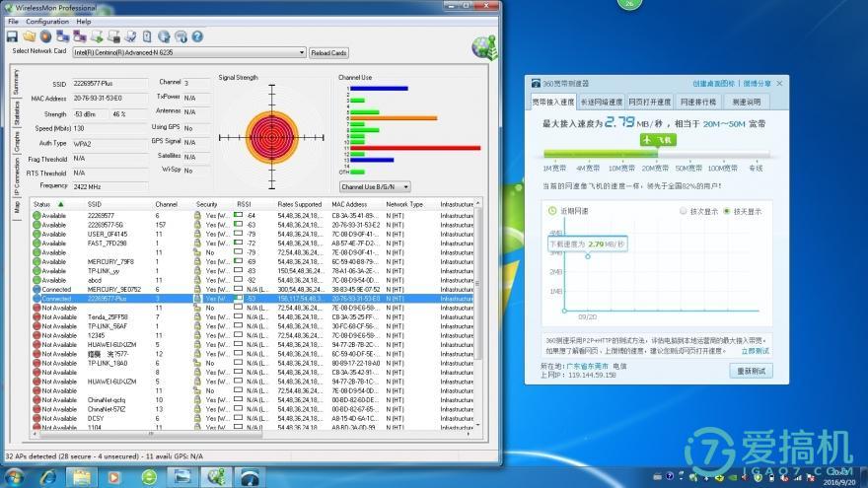The height and width of the screenshot is (488, 868).
Task: Click the 创建桌面图标 link
Action: click(713, 84)
